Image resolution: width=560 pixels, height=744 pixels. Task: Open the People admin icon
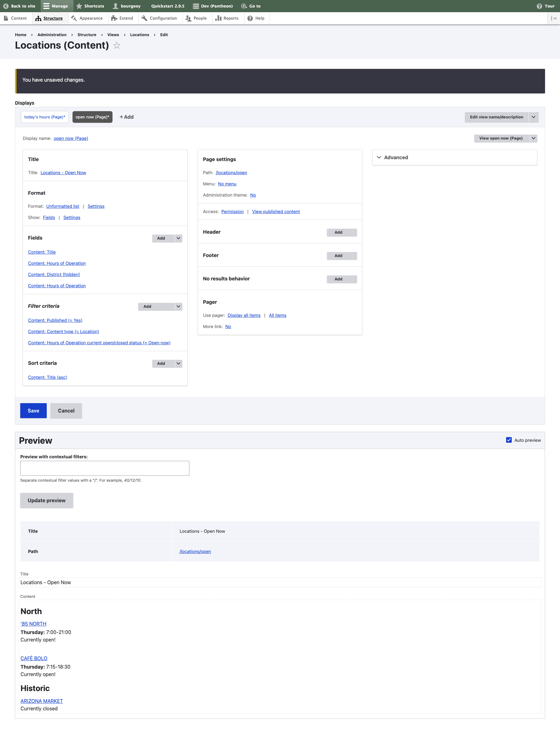pyautogui.click(x=189, y=18)
